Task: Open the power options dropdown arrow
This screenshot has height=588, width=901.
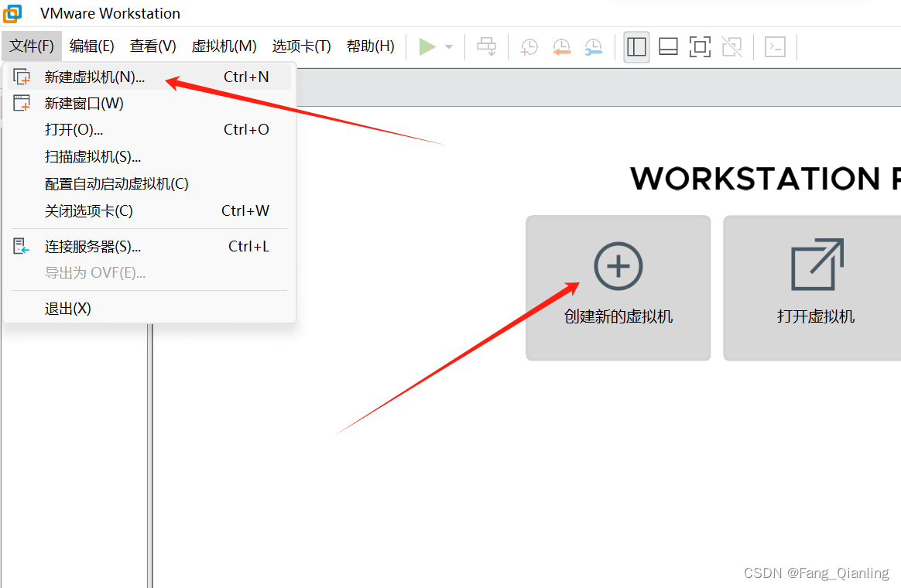Action: [x=450, y=47]
